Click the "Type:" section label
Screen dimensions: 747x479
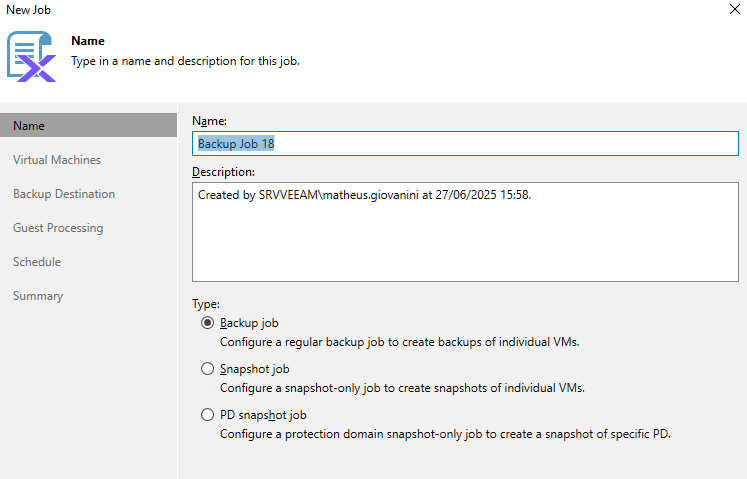[205, 303]
